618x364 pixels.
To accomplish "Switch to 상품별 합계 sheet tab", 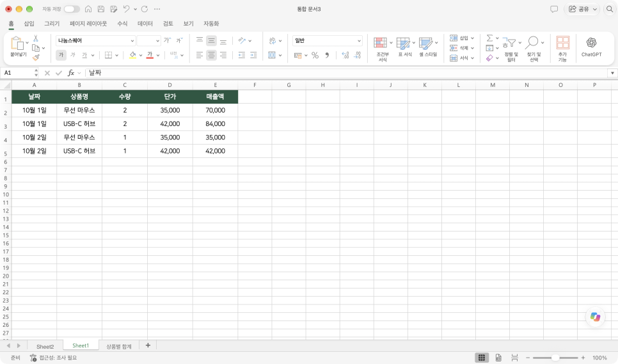I will (118, 347).
